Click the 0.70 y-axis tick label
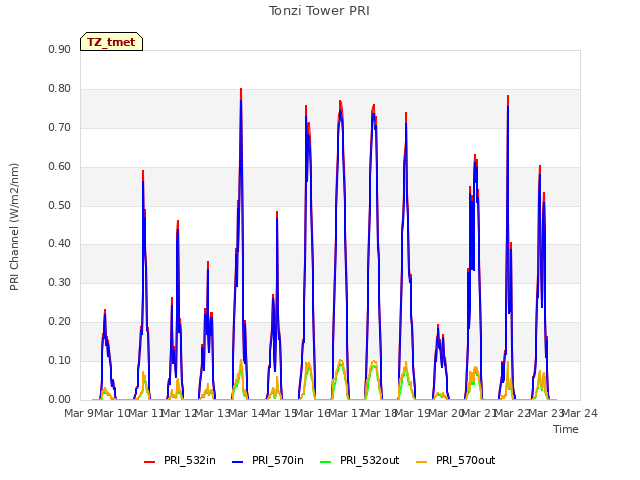640x480 pixels. coord(60,127)
